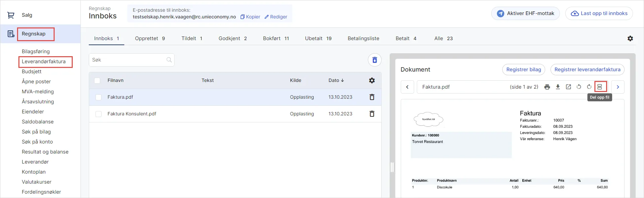
Task: Click the search magnifier icon
Action: 169,60
